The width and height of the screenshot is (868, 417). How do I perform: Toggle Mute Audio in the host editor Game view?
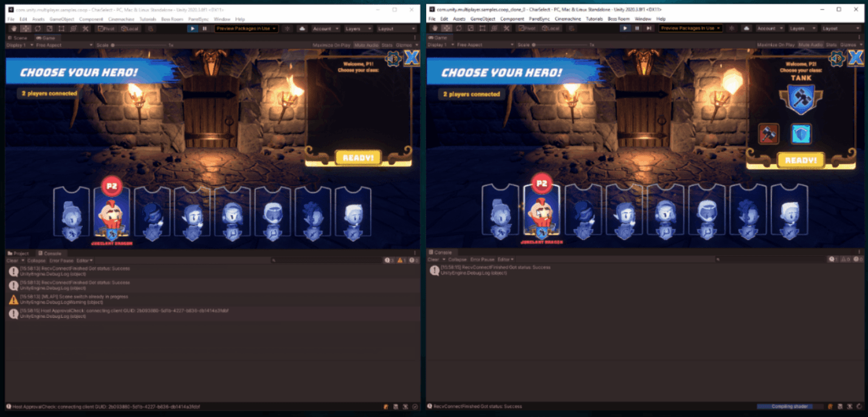click(367, 45)
